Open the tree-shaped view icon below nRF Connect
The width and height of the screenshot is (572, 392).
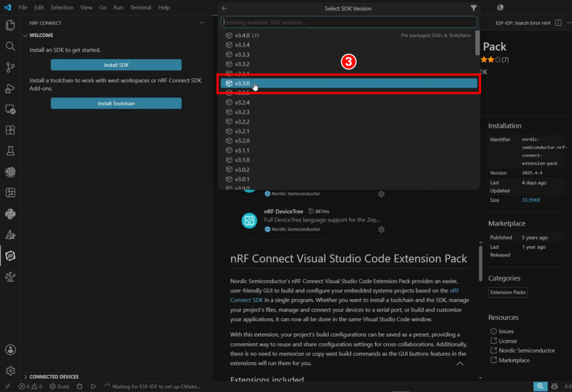[10, 277]
